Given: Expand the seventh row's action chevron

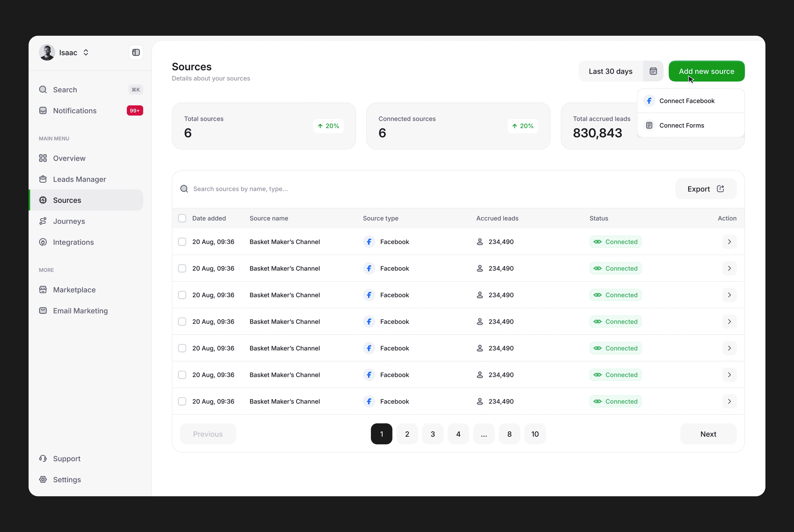Looking at the screenshot, I should coord(729,401).
